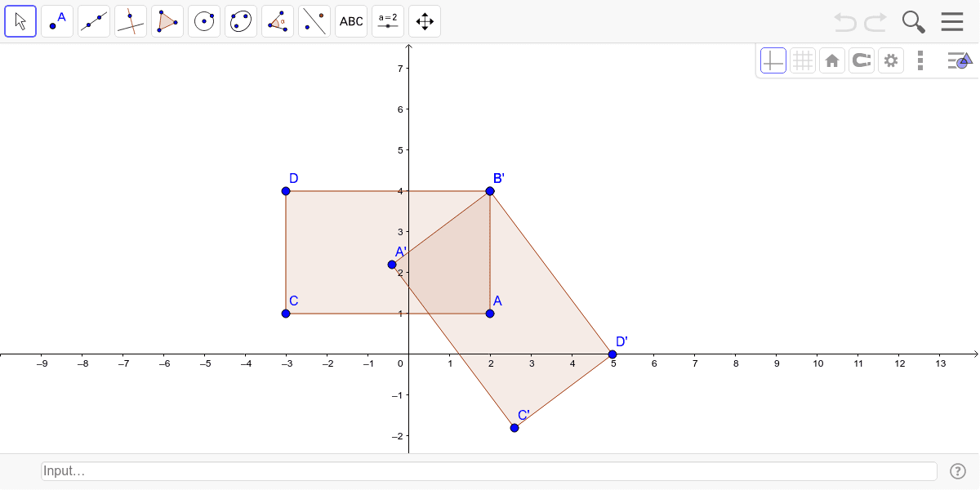The height and width of the screenshot is (490, 980).
Task: Select point D of the rectangle
Action: (x=286, y=191)
